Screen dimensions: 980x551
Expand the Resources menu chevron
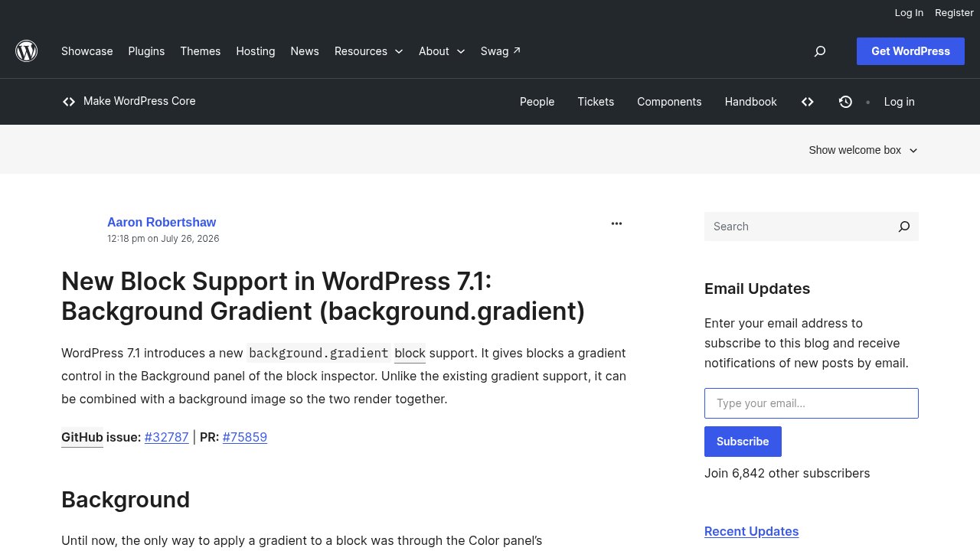tap(398, 51)
